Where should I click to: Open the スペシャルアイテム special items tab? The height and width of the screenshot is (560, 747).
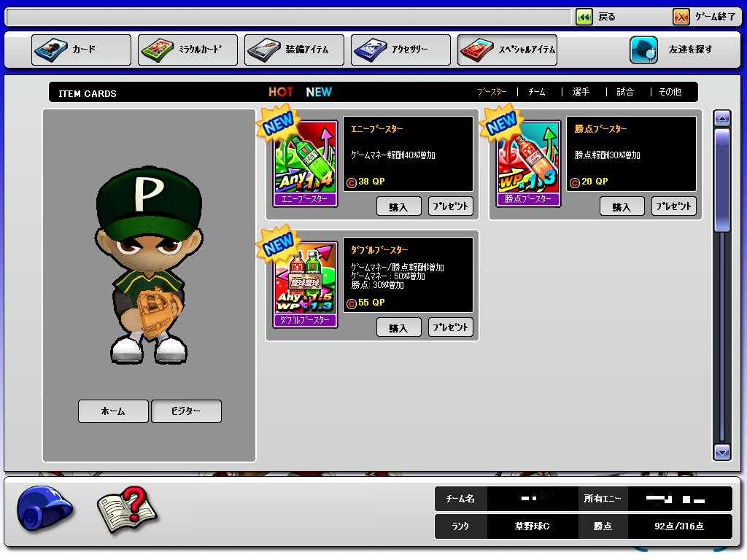[508, 50]
